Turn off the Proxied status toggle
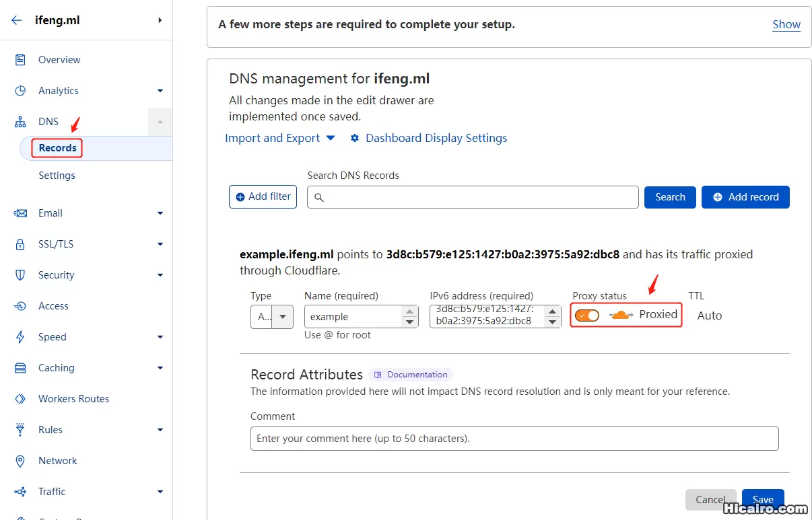Screen dimensions: 812x520 [x=587, y=315]
